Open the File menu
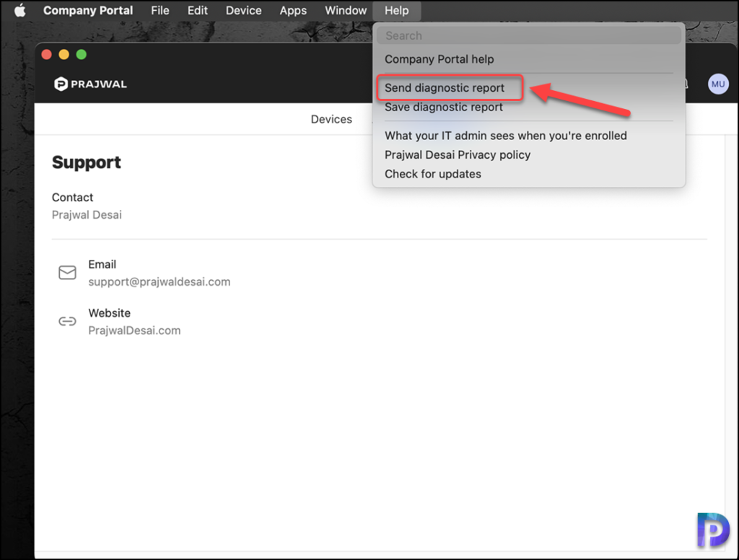This screenshot has height=560, width=739. (159, 10)
